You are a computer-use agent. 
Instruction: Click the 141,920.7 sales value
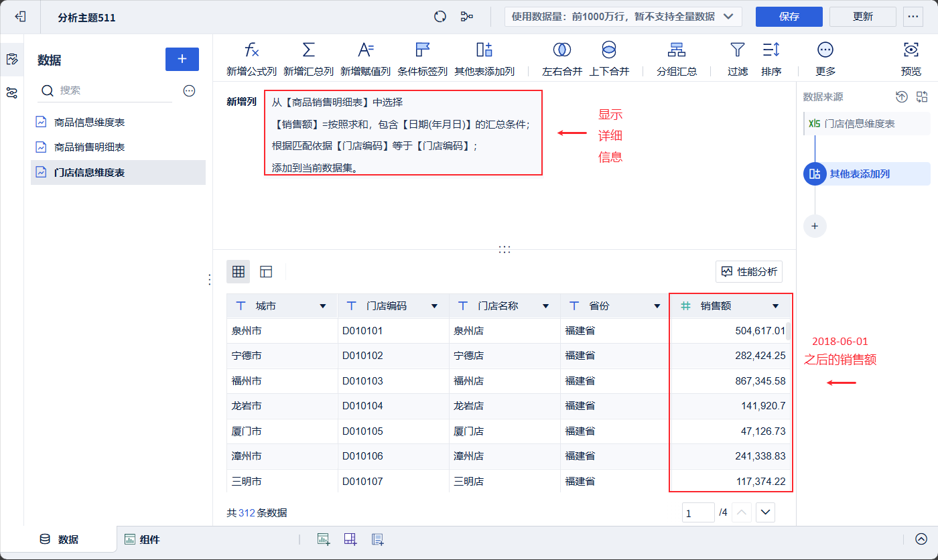click(x=763, y=405)
